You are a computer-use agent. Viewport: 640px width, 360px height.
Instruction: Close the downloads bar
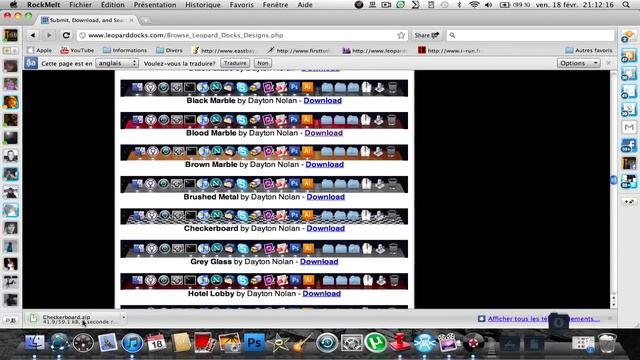click(x=610, y=318)
